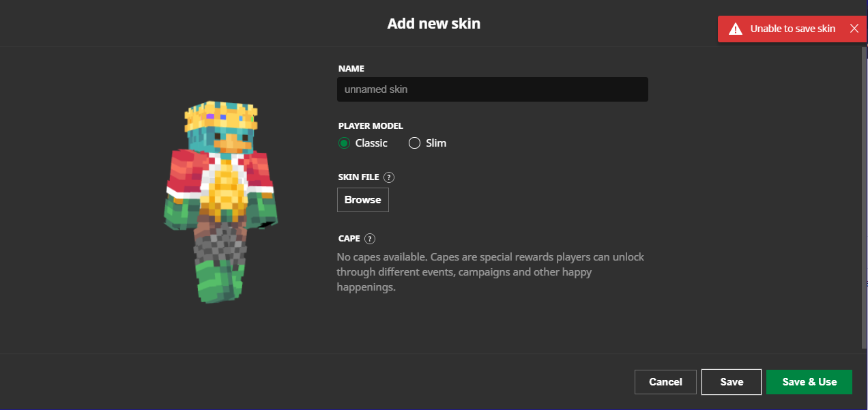
Task: Cancel adding the new skin
Action: tap(665, 382)
